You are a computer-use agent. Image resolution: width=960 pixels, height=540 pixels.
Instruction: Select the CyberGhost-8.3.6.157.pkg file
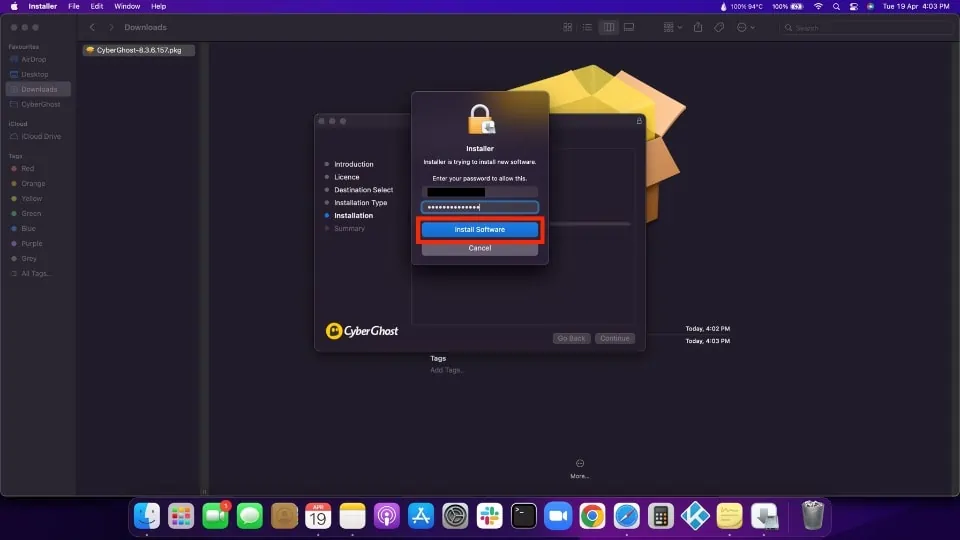(x=138, y=50)
